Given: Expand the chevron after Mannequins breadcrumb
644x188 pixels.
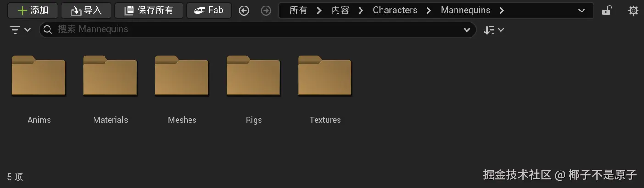Looking at the screenshot, I should tap(502, 10).
